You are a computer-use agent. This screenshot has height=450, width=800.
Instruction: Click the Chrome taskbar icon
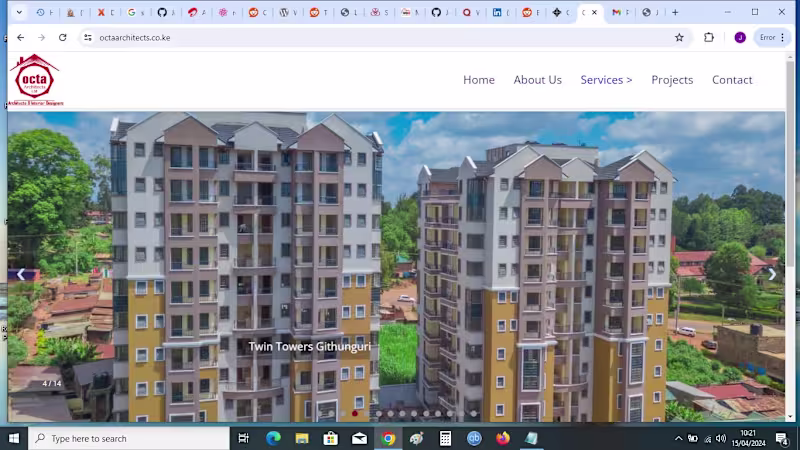click(x=388, y=438)
